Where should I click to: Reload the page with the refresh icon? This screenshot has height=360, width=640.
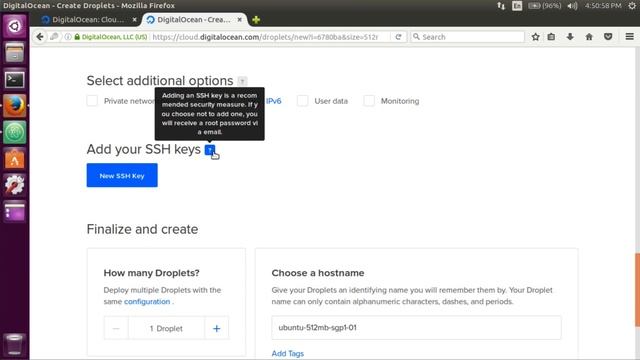(x=398, y=37)
